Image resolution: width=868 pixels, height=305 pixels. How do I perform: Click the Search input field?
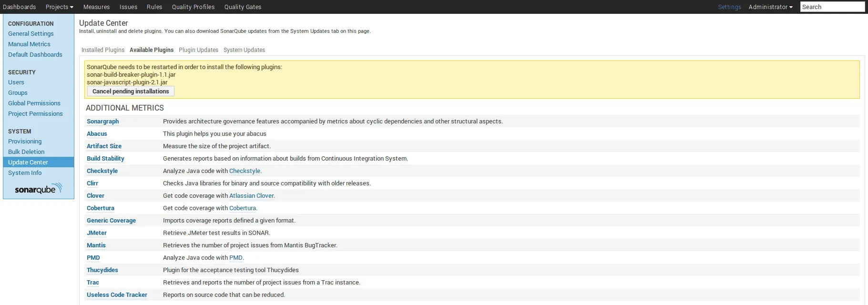[832, 7]
